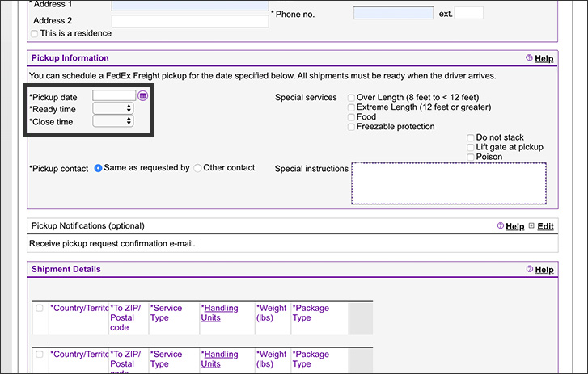Image resolution: width=588 pixels, height=374 pixels.
Task: Check the Poison option
Action: (x=471, y=157)
